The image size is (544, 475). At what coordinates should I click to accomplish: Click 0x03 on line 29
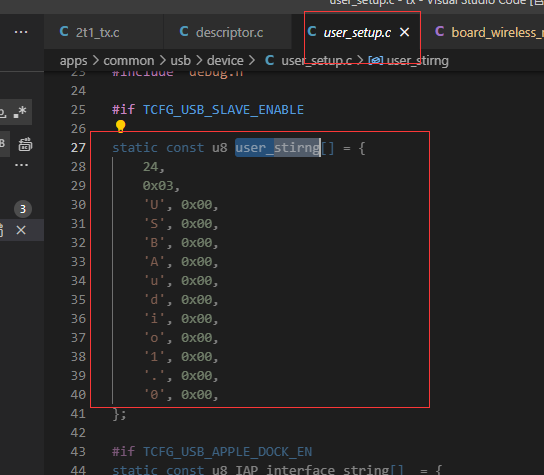coord(158,186)
